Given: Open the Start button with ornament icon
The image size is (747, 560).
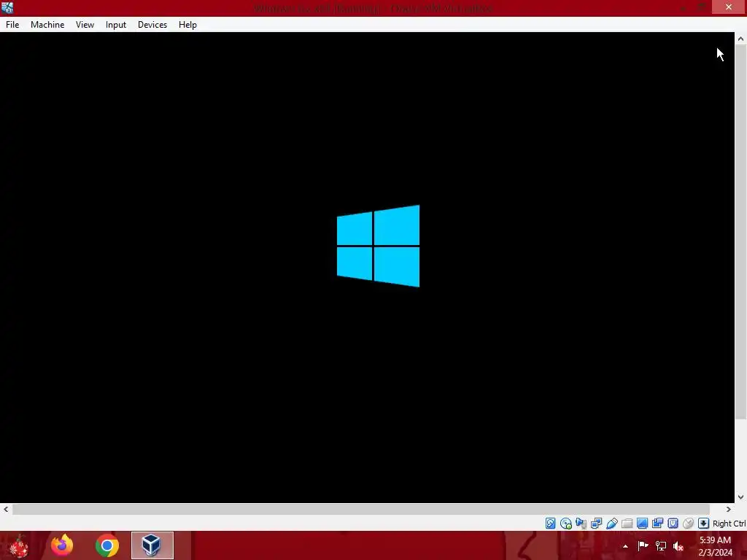Looking at the screenshot, I should 18,545.
